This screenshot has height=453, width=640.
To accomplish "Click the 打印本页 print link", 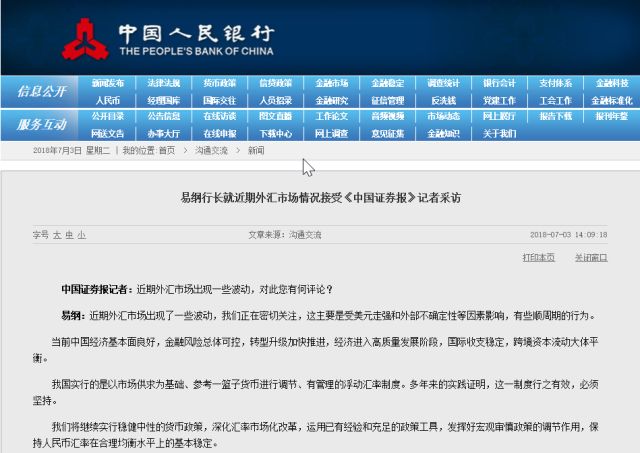I will (x=539, y=257).
